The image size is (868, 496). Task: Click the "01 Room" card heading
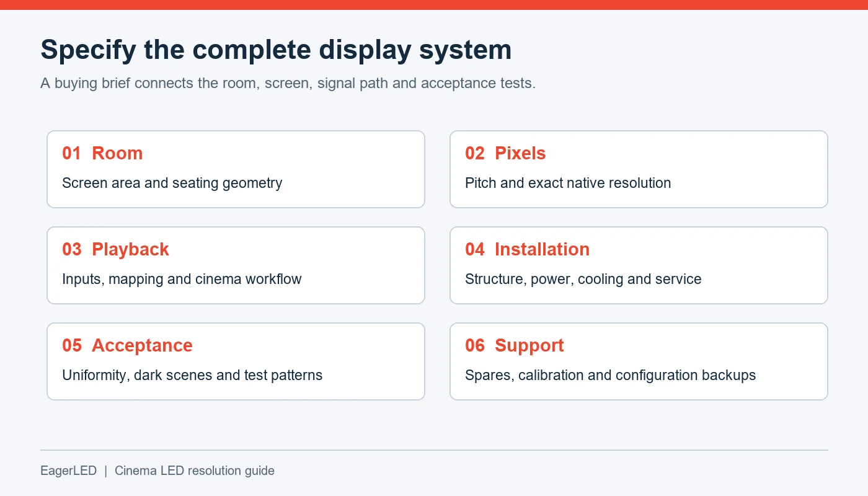point(102,153)
